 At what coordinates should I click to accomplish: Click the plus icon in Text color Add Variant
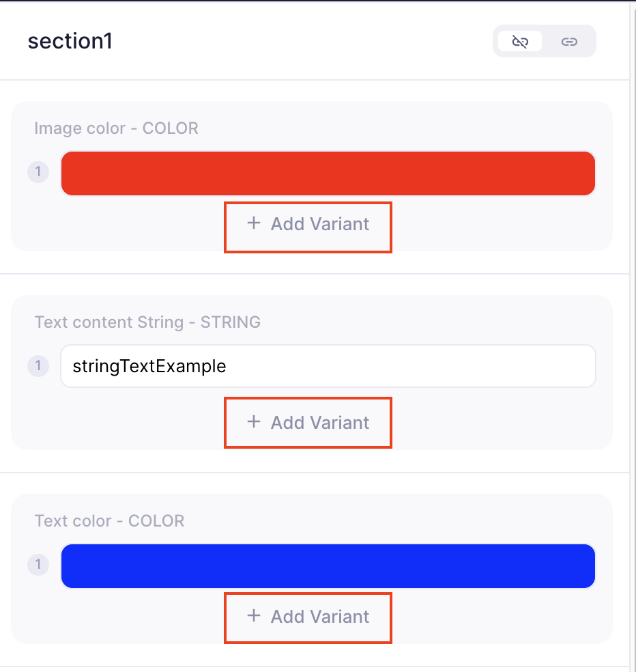coord(254,615)
